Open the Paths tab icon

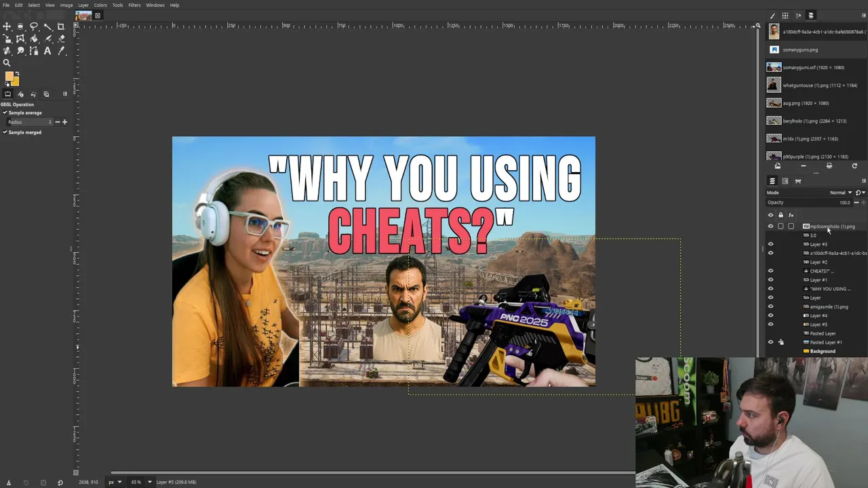(x=798, y=181)
